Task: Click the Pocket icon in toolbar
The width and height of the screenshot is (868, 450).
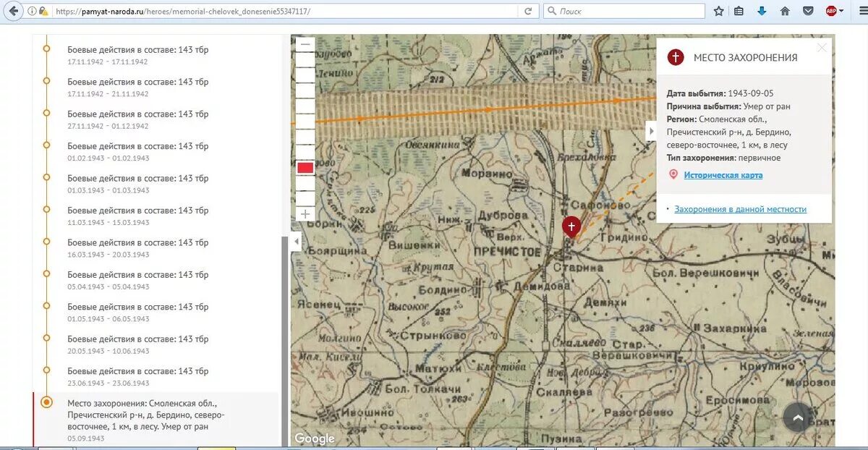Action: [809, 11]
